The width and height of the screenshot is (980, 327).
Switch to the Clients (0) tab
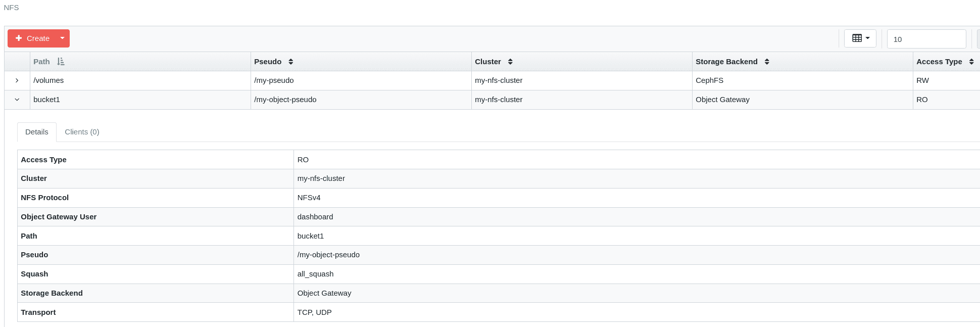81,131
